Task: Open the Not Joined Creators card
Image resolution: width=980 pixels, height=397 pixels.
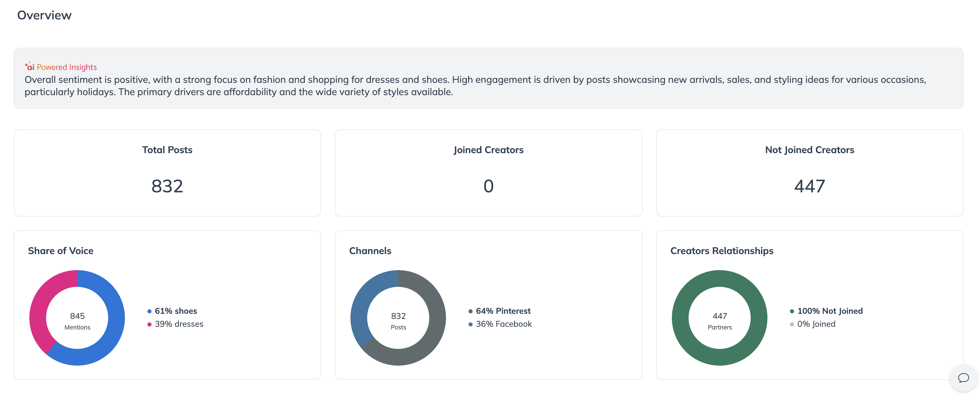Action: (809, 173)
